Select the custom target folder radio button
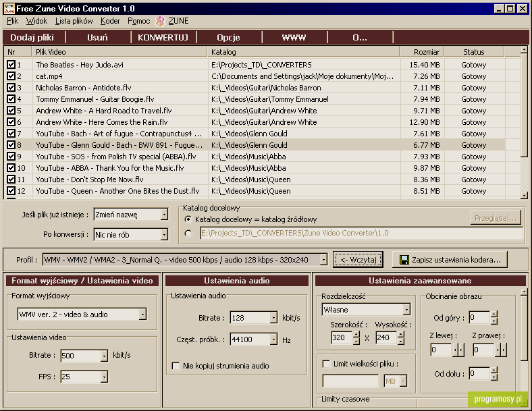 pos(188,234)
